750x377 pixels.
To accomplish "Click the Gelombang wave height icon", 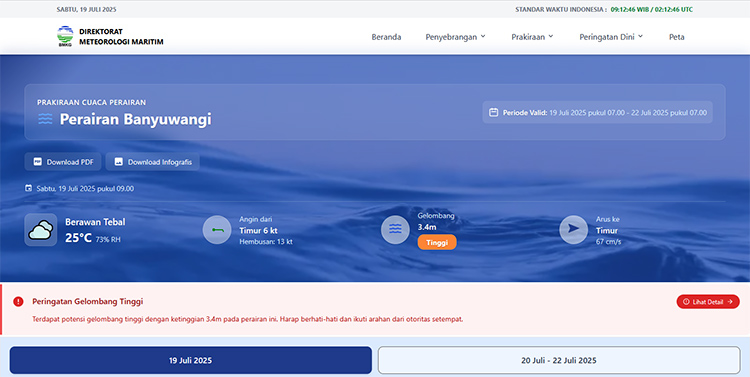I will tap(395, 229).
